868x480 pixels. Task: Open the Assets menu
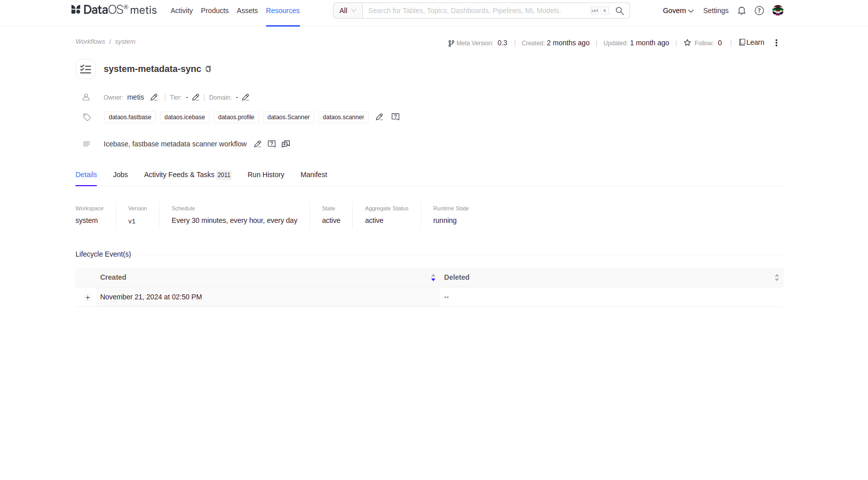tap(247, 11)
